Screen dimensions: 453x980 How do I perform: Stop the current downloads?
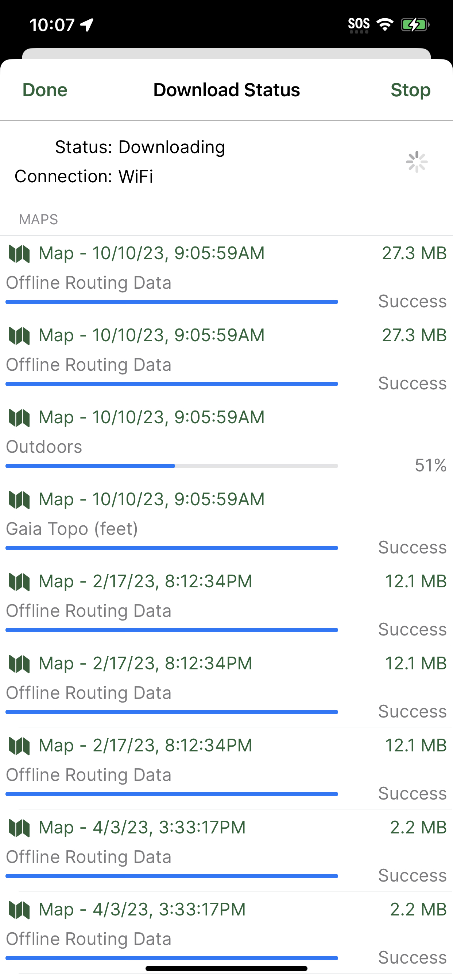410,90
